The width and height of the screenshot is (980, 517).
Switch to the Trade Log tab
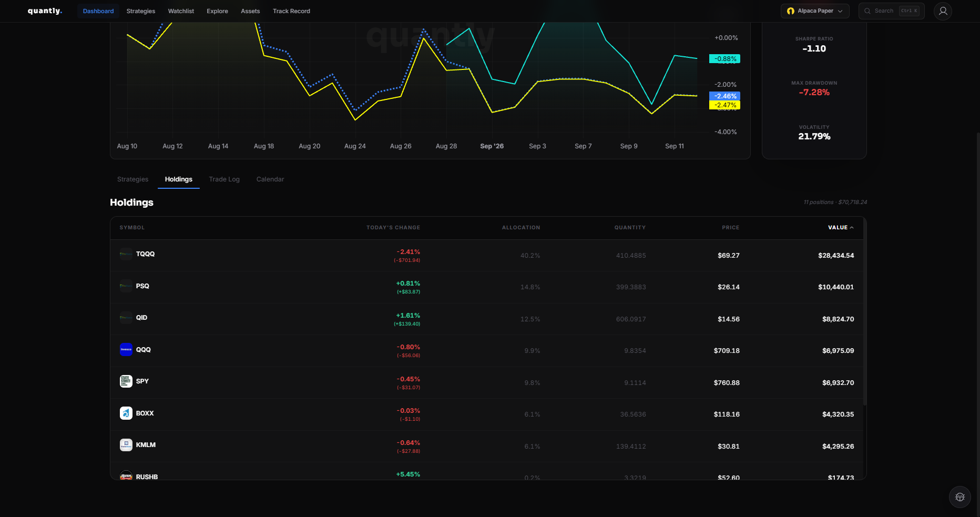(x=224, y=179)
